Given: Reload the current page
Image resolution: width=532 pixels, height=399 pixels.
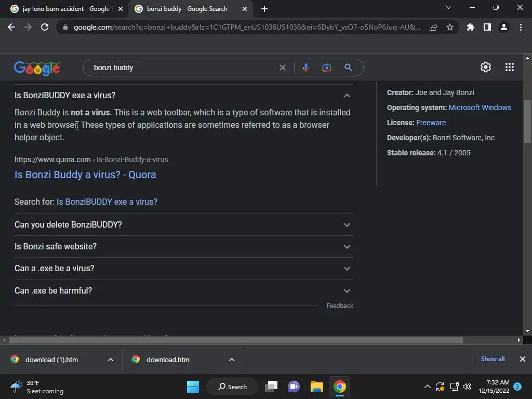Looking at the screenshot, I should click(45, 27).
